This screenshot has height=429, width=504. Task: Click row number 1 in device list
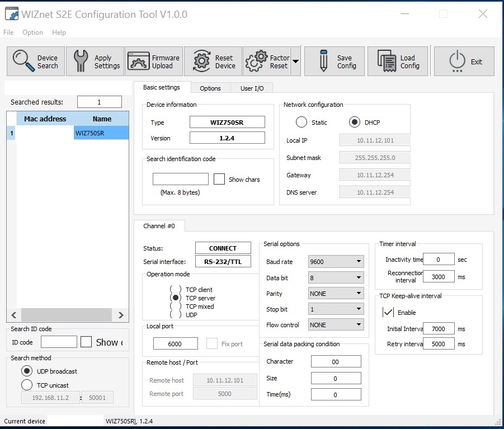pos(12,133)
